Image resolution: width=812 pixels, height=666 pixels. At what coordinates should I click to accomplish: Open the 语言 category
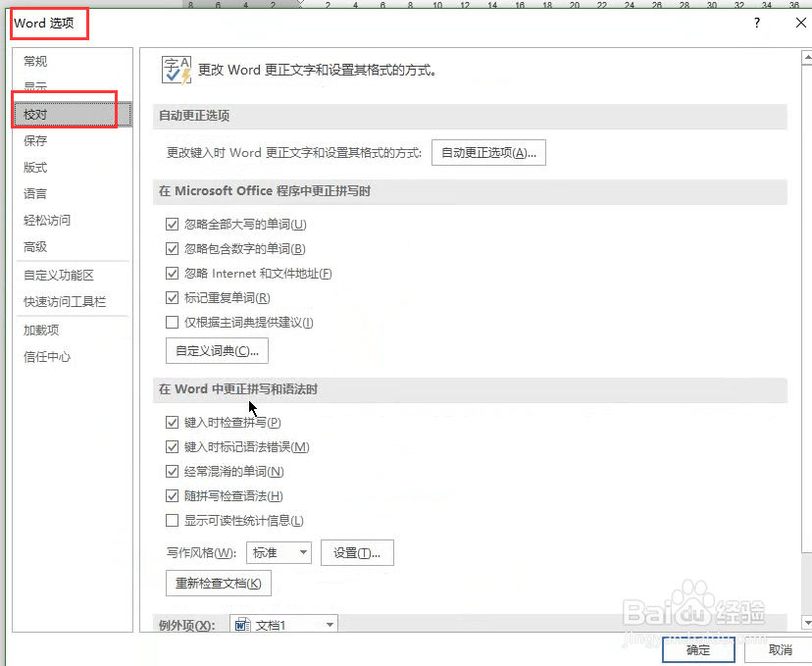35,193
